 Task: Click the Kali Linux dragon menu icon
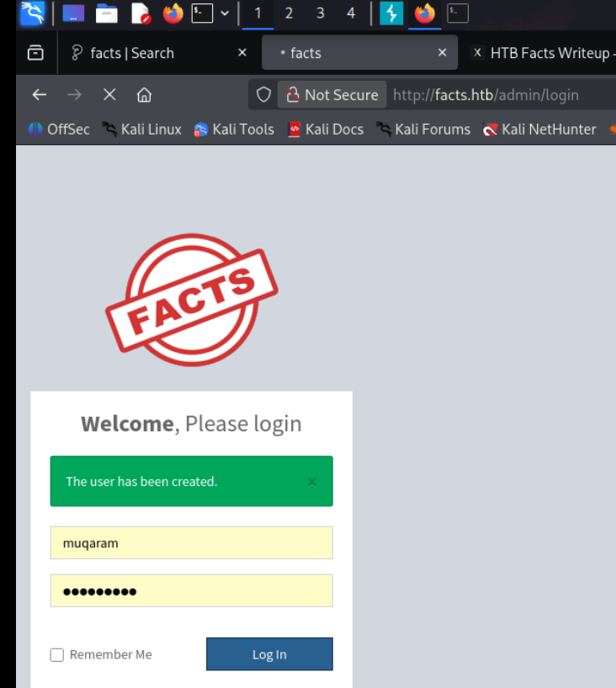(x=32, y=13)
